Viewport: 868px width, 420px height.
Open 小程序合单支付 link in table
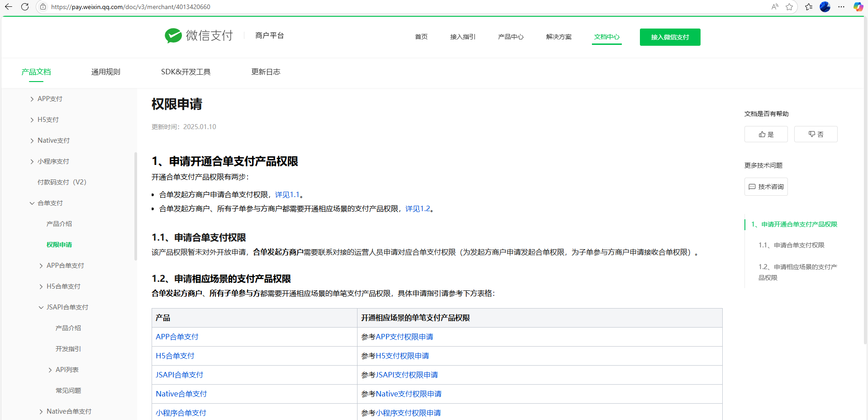tap(181, 413)
